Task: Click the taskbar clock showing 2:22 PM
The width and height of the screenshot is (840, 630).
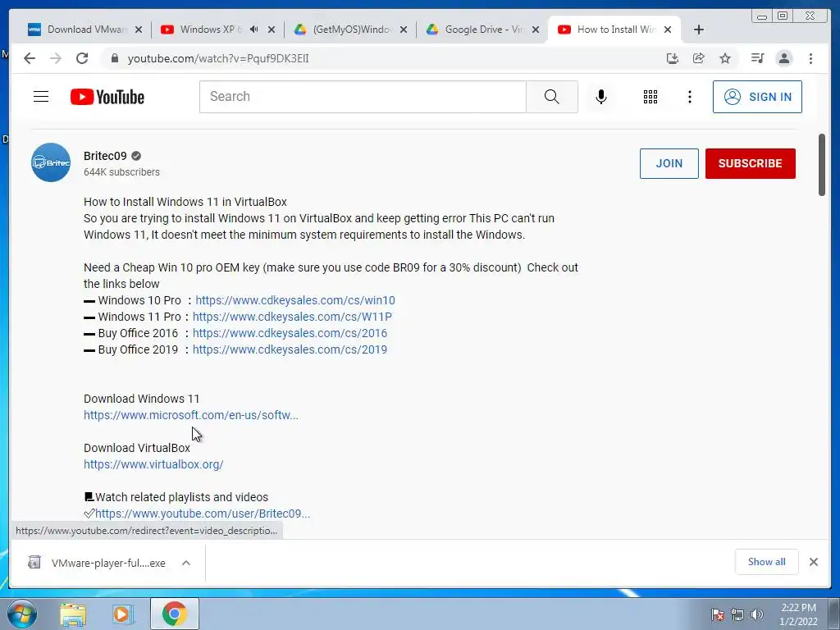Action: click(798, 614)
